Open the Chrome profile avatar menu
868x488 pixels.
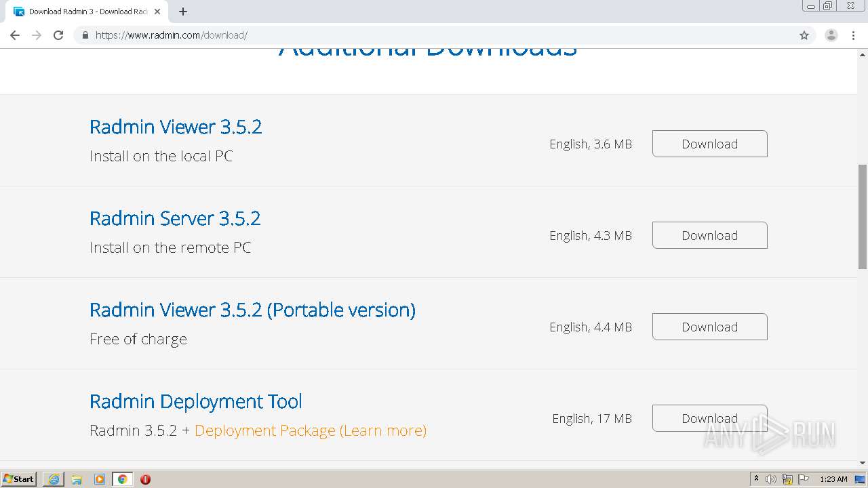tap(831, 35)
